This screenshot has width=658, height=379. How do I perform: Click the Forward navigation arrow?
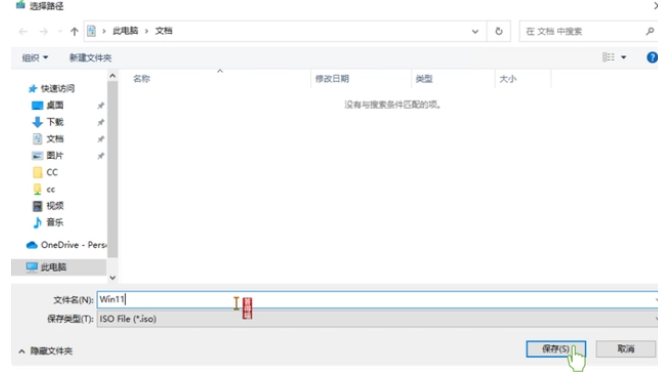[x=43, y=31]
